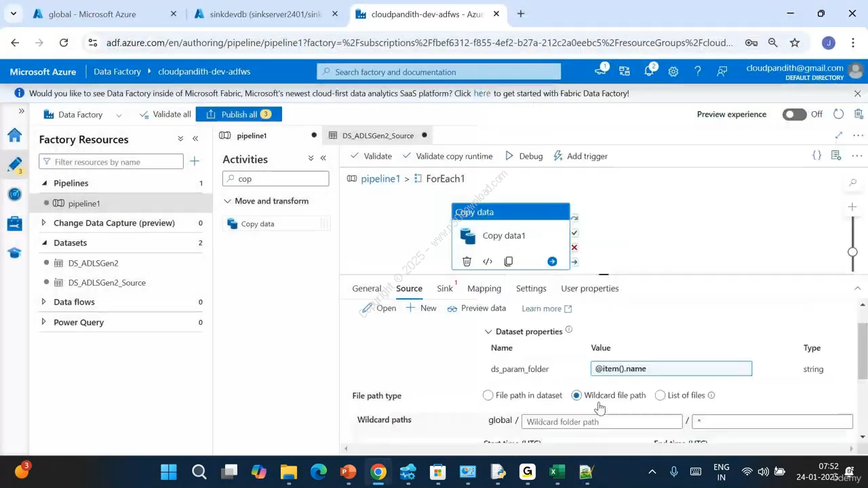
Task: Collapse the Dataset properties section
Action: point(488,331)
